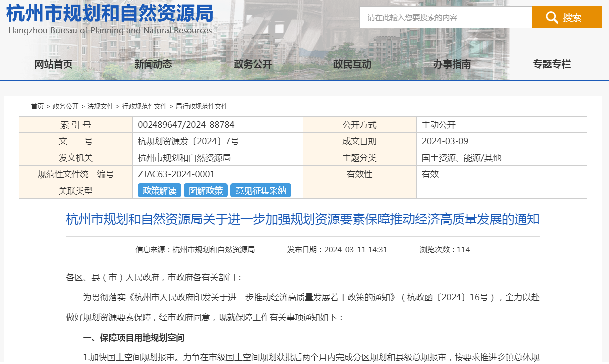This screenshot has width=609, height=364.
Task: Focus the site search input field
Action: [446, 17]
